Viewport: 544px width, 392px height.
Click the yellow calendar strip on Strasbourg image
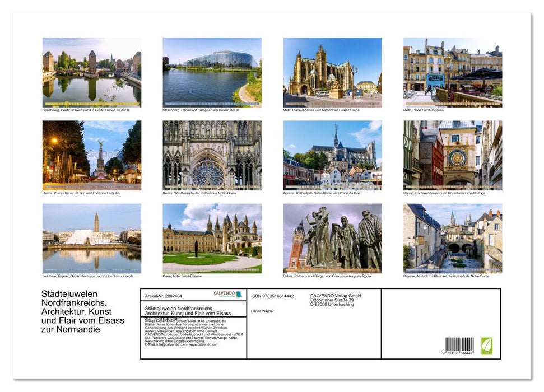coord(91,102)
